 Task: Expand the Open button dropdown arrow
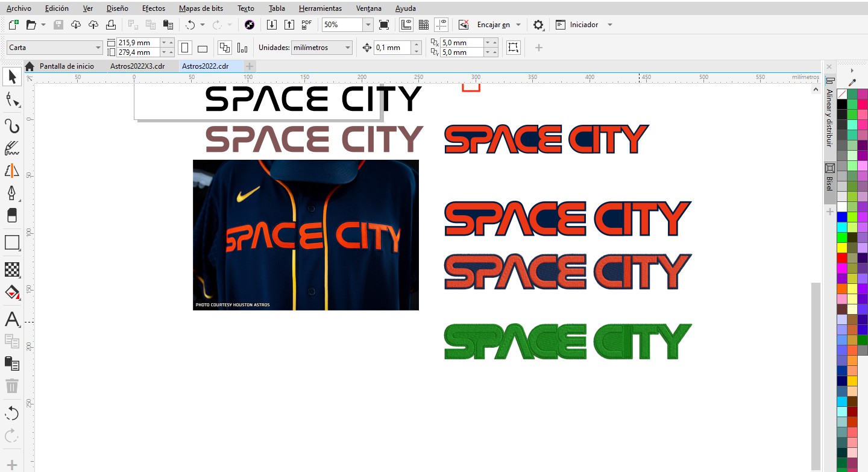click(x=43, y=25)
